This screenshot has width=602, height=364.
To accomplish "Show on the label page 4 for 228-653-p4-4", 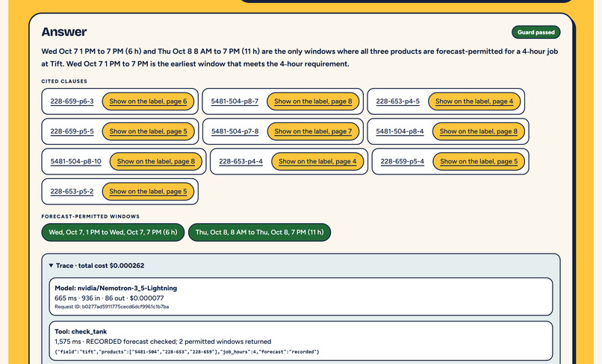I will point(317,161).
